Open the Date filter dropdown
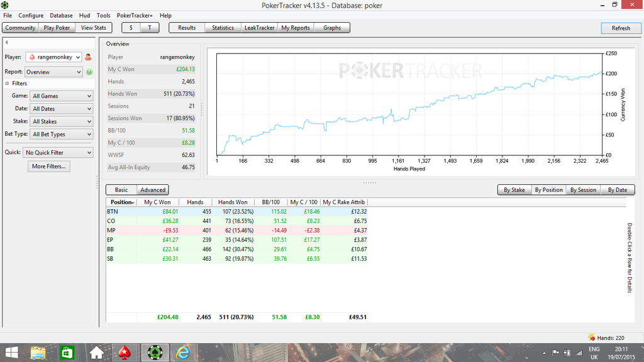The width and height of the screenshot is (644, 362). 62,109
